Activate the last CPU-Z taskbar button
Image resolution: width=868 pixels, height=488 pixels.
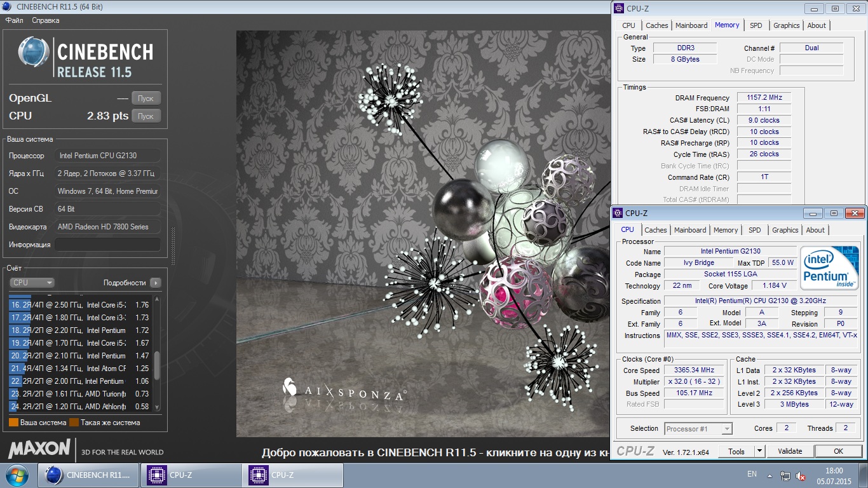[292, 475]
